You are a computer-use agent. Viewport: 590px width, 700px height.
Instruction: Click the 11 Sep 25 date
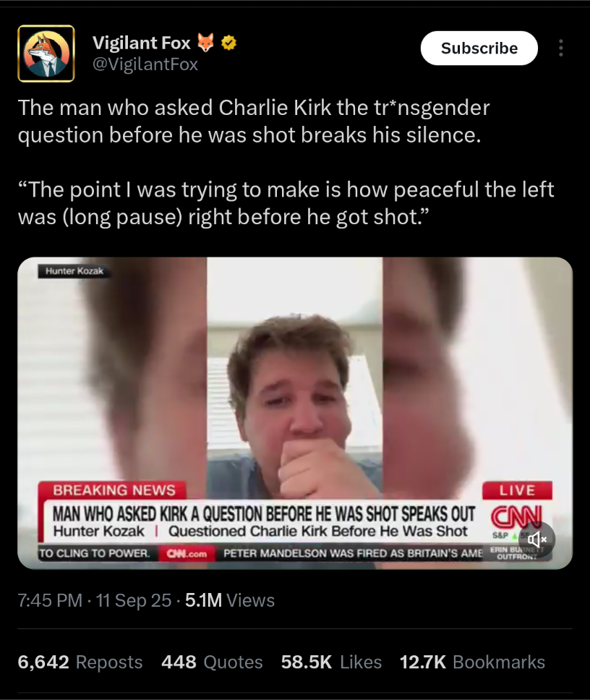pos(134,600)
